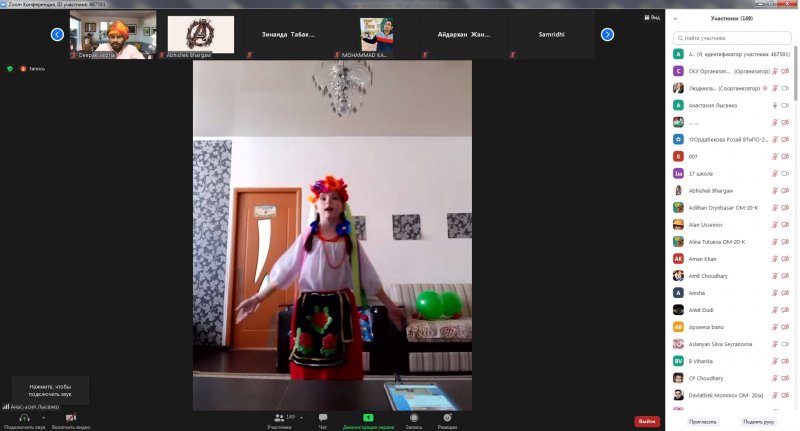Click camera-off icon for CP Choudhary

coord(785,378)
